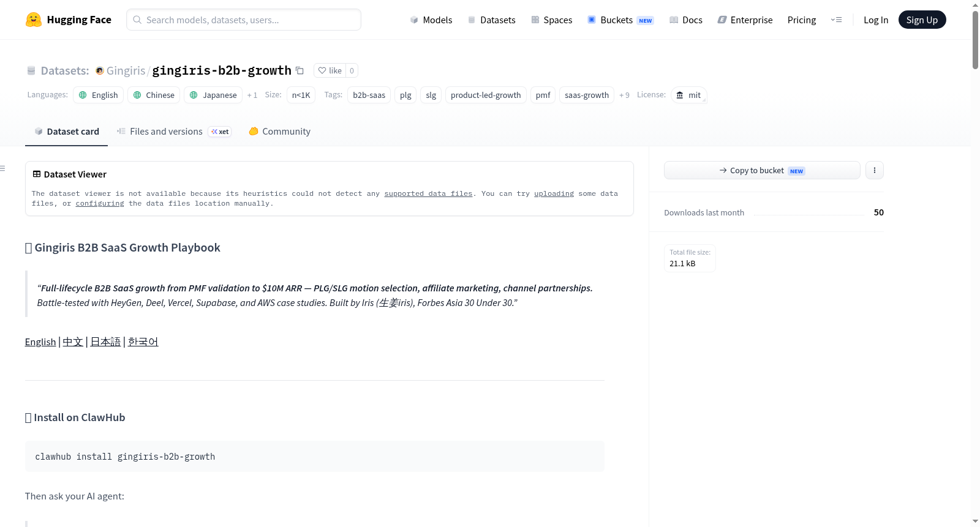This screenshot has width=980, height=527.
Task: Click the product-led-growth tag
Action: coord(486,95)
